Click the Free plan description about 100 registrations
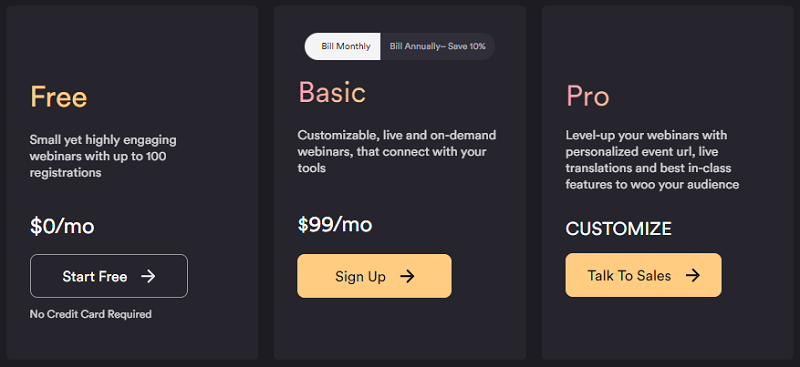The image size is (800, 367). coord(103,156)
